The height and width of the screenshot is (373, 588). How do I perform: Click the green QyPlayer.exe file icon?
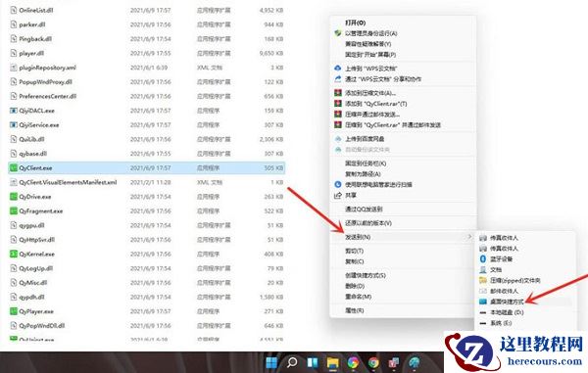[x=14, y=311]
